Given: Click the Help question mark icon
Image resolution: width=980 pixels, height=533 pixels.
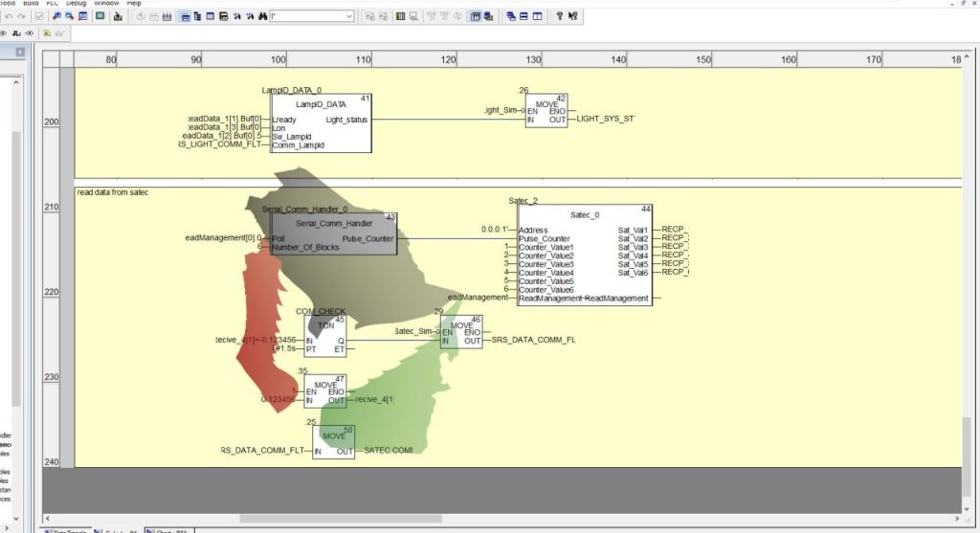Looking at the screenshot, I should tap(559, 16).
